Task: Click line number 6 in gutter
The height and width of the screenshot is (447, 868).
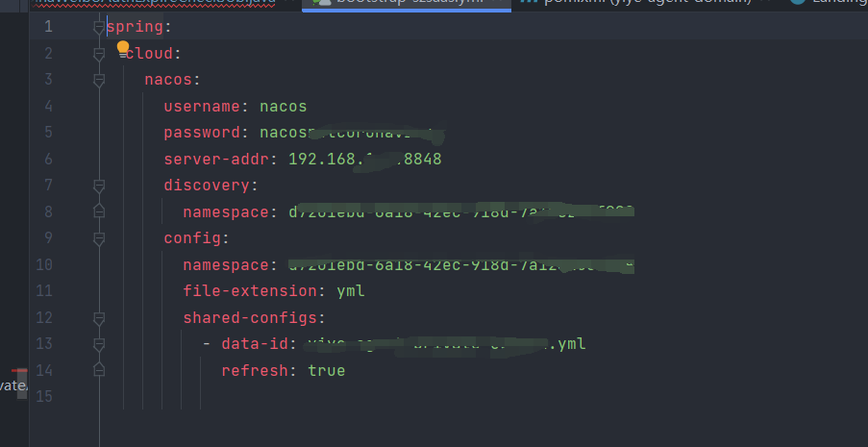Action: tap(48, 159)
